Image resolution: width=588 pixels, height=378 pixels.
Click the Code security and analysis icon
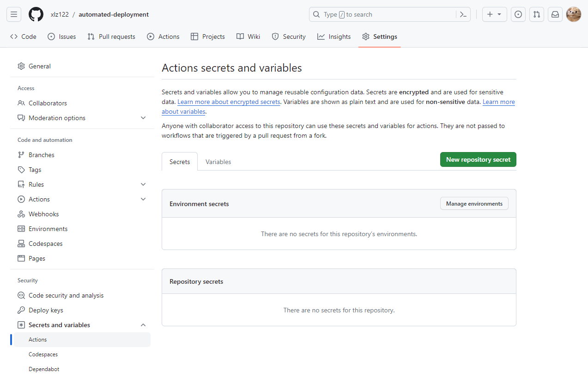(x=21, y=295)
